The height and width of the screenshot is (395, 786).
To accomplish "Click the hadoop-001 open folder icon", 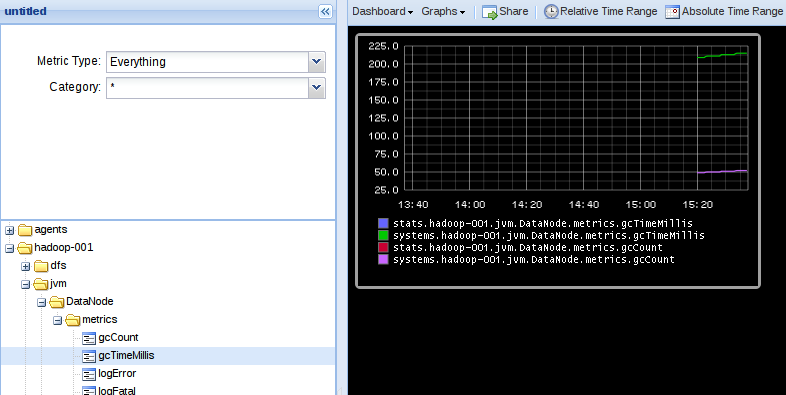I will pos(25,248).
